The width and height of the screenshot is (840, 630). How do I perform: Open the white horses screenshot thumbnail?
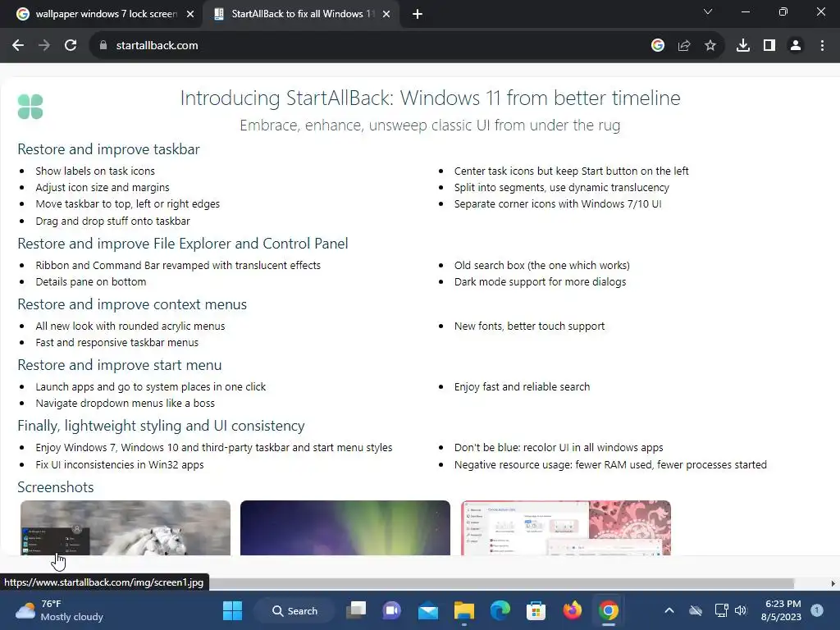pos(126,527)
